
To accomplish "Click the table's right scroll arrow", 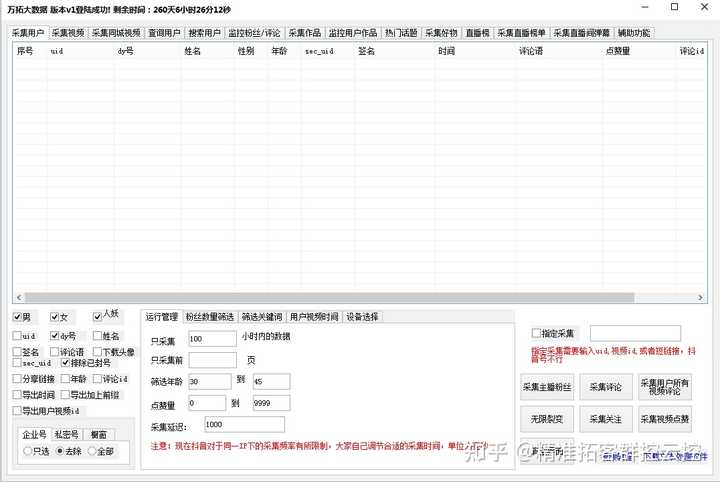I will coord(700,297).
